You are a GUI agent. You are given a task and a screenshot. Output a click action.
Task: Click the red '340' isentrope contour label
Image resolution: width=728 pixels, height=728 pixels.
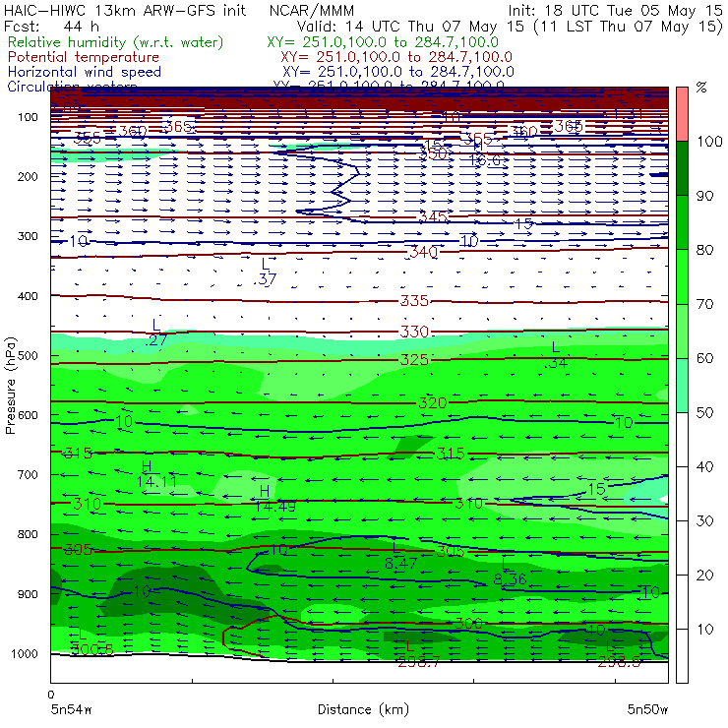pyautogui.click(x=423, y=252)
